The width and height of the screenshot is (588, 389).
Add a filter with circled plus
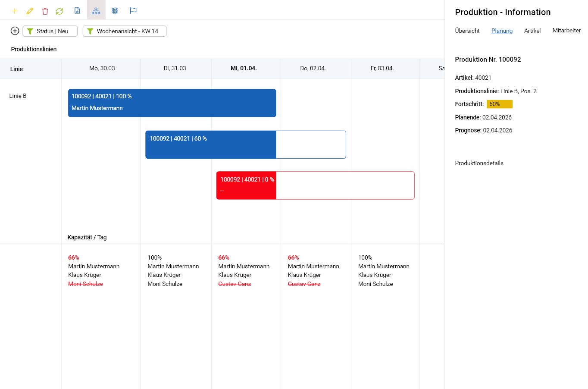[15, 31]
